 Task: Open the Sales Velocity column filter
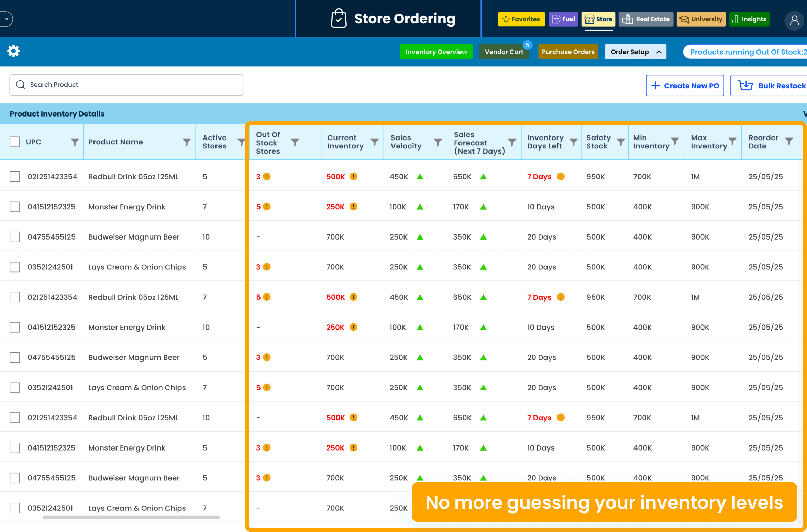438,142
